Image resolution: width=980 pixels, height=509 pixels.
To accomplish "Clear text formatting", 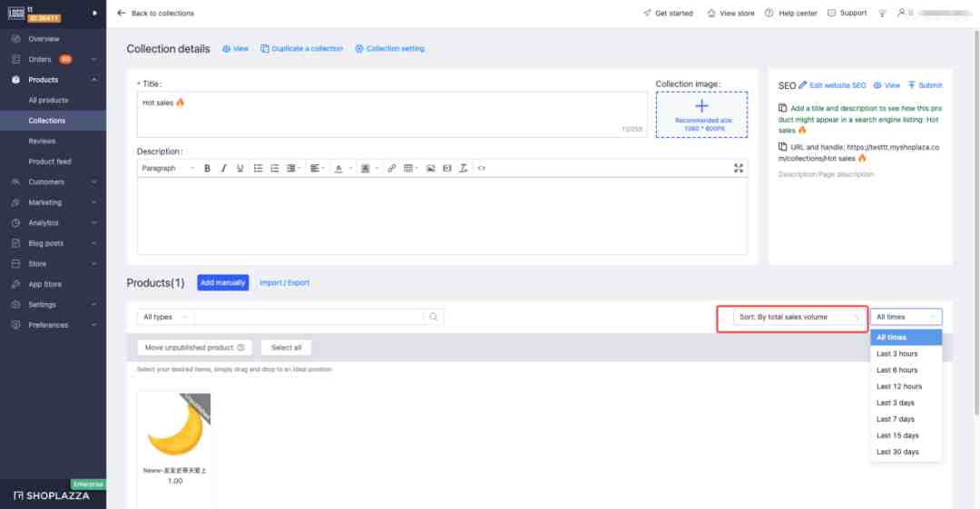I will tap(463, 168).
